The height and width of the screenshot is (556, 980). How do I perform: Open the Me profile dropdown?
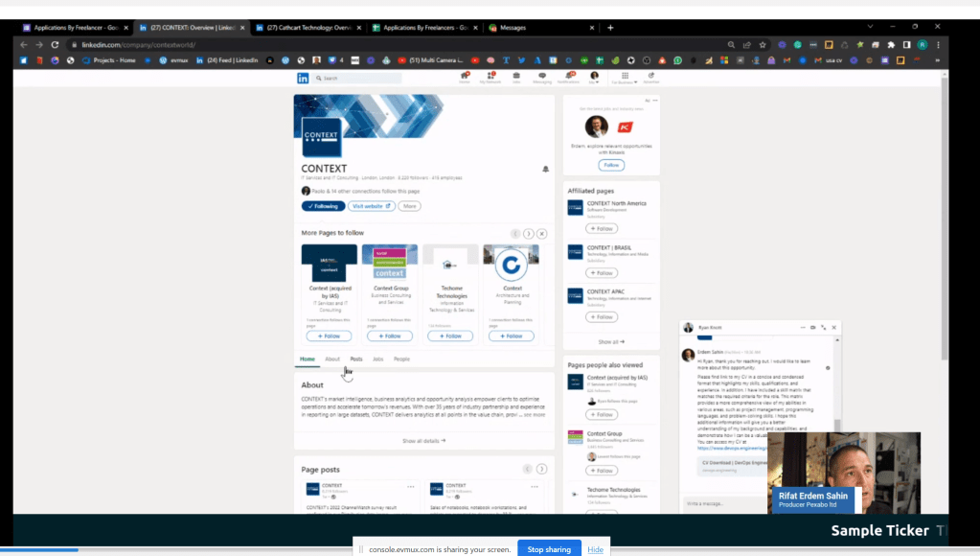point(594,78)
